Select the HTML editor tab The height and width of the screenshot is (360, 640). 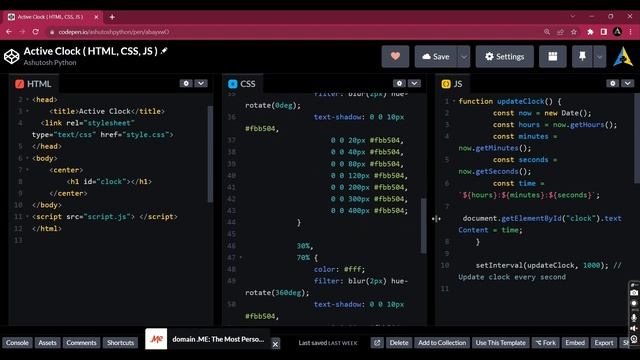[x=33, y=84]
